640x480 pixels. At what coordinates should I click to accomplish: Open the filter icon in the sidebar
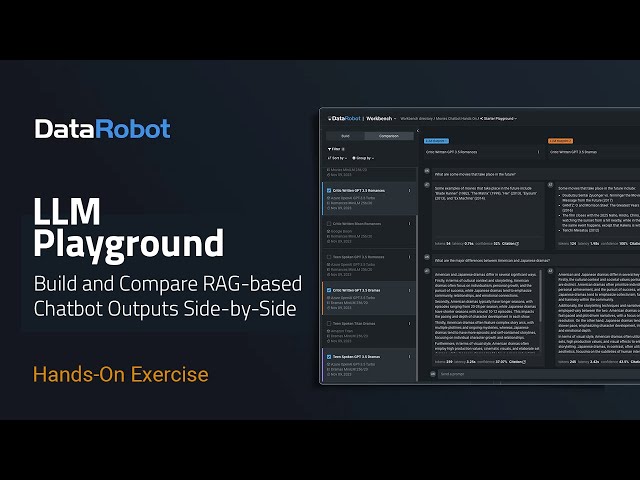[x=332, y=149]
